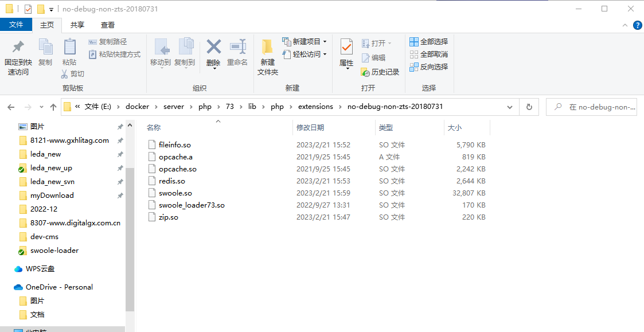Switch to the 主页 (Home) tab
The width and height of the screenshot is (644, 332).
(47, 25)
